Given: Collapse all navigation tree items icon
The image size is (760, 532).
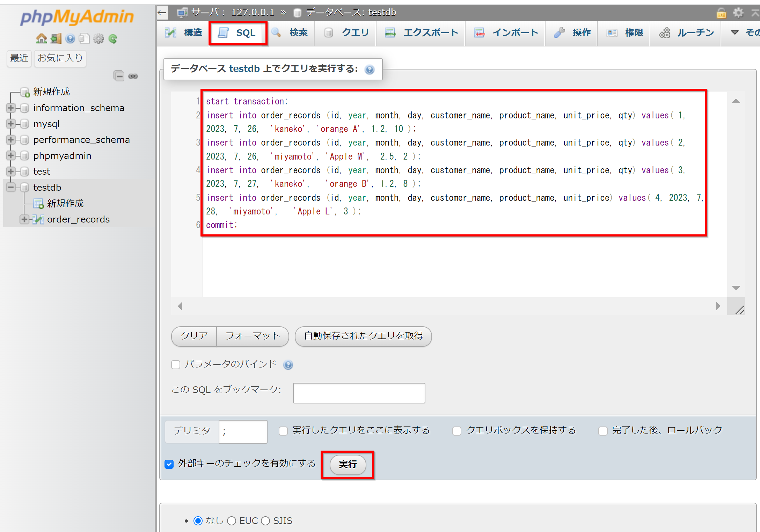Looking at the screenshot, I should (119, 76).
